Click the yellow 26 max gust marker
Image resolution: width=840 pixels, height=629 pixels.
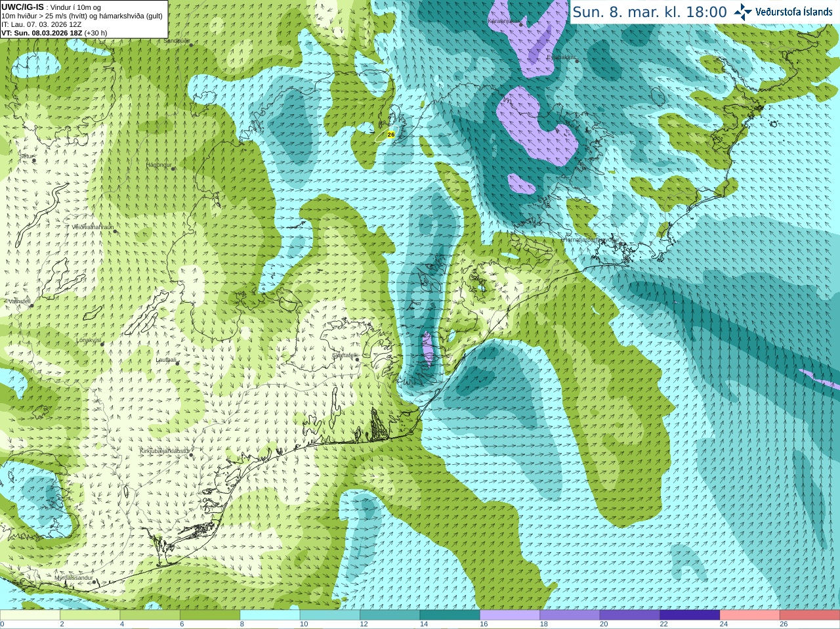[391, 135]
